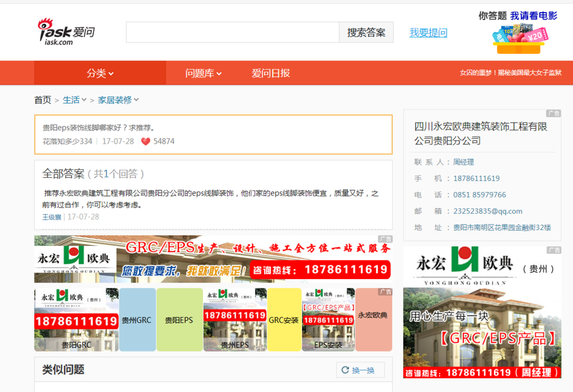The height and width of the screenshot is (392, 573).
Task: Click the iask 爱问 logo
Action: [x=66, y=32]
